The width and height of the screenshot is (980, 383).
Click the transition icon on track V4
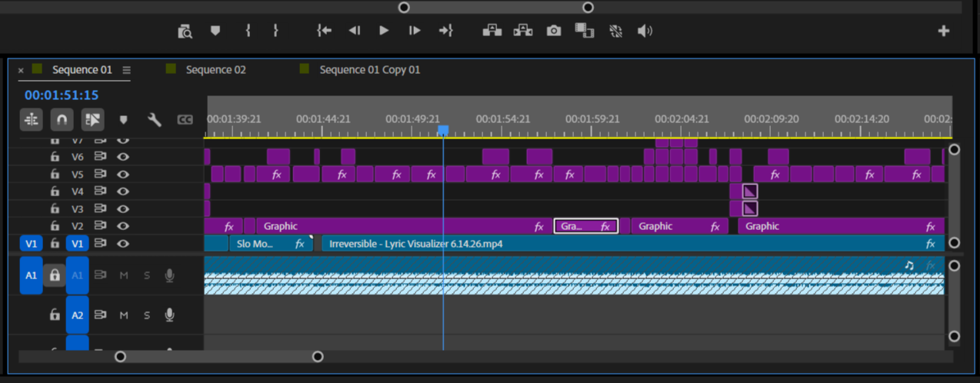coord(750,191)
